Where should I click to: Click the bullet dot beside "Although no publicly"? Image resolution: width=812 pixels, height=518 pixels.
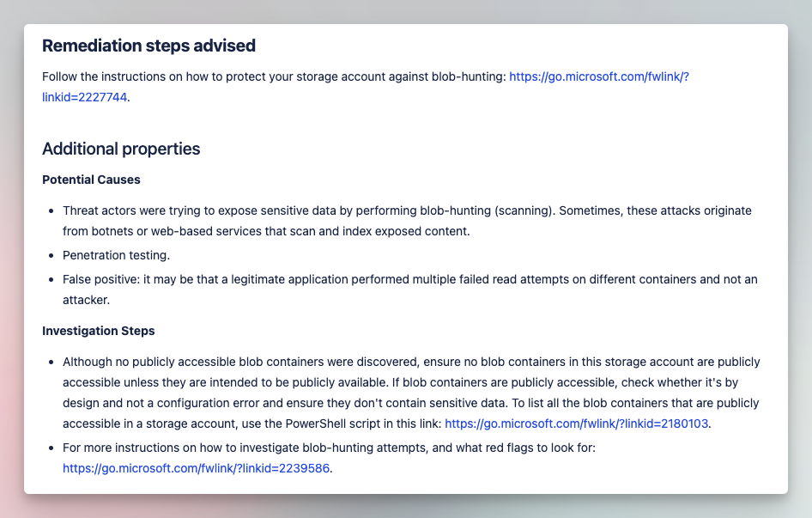(x=52, y=362)
